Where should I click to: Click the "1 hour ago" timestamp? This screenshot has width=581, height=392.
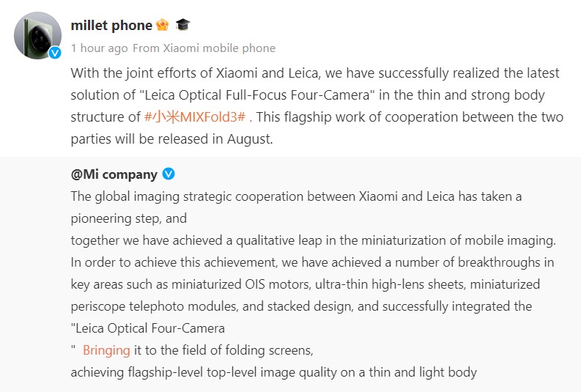(98, 48)
